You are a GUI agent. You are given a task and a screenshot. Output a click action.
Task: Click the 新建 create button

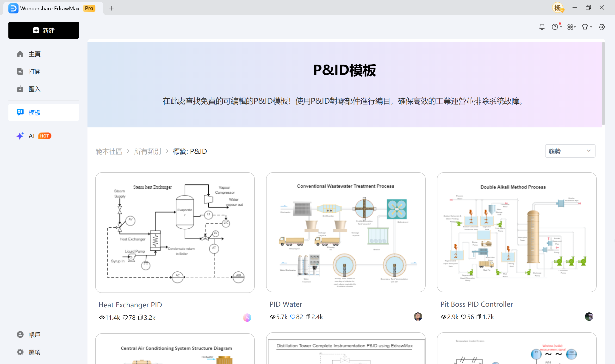tap(43, 30)
